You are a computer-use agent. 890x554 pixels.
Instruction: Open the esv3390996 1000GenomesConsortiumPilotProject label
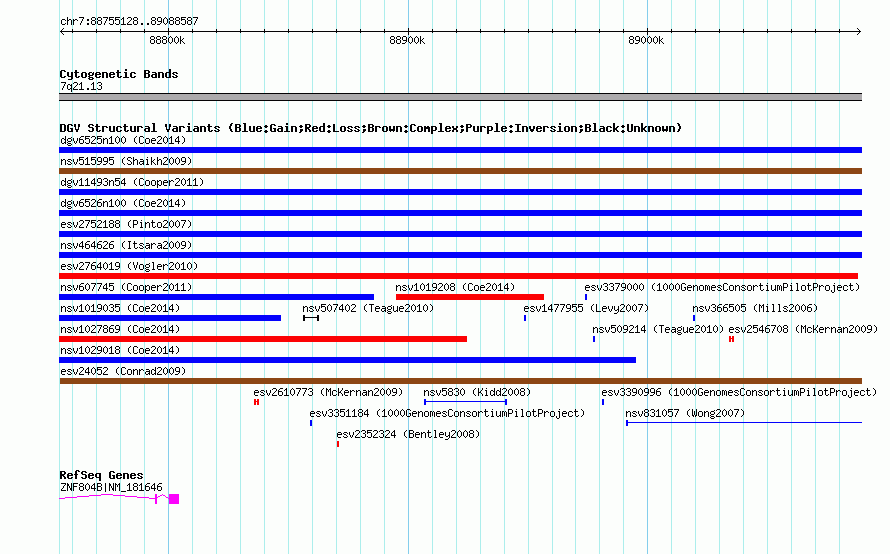(x=739, y=392)
